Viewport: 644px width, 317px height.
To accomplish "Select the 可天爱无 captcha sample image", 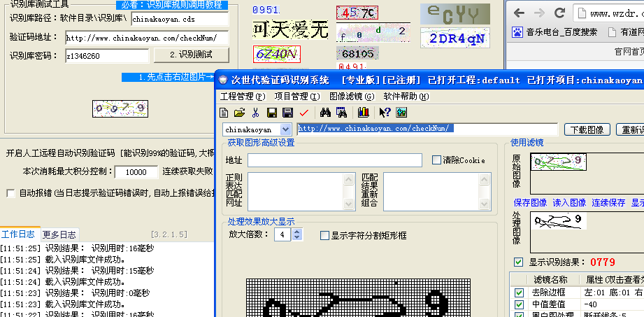I will [290, 29].
